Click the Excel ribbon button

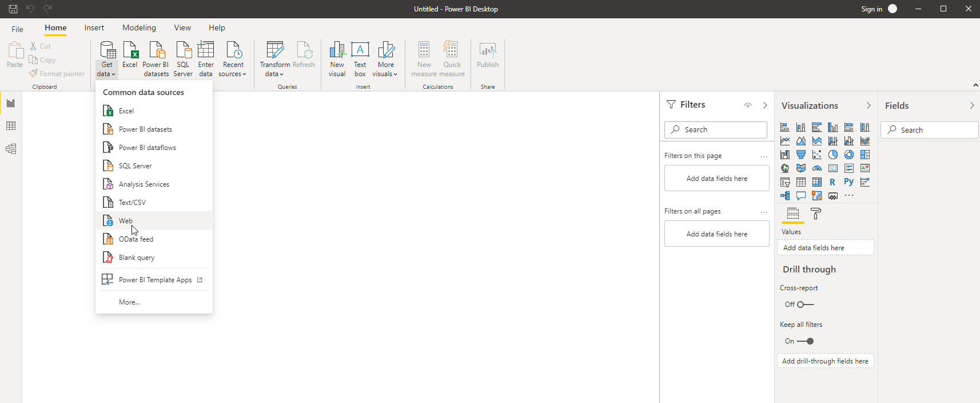[x=130, y=55]
